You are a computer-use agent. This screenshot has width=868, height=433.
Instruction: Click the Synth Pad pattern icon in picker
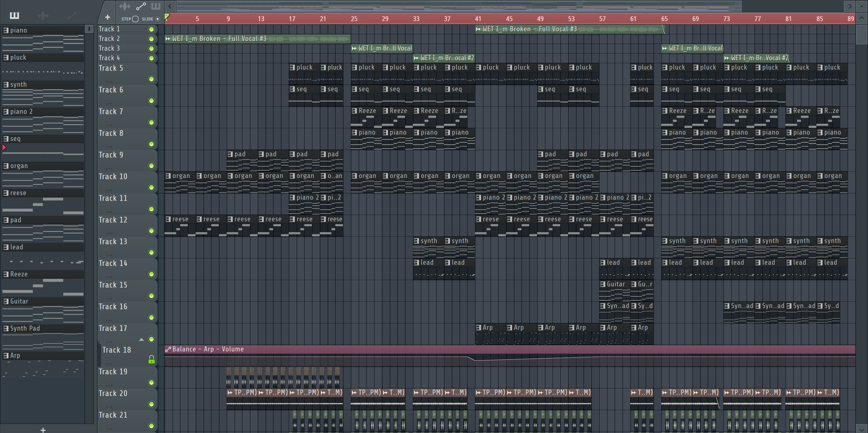[6, 328]
